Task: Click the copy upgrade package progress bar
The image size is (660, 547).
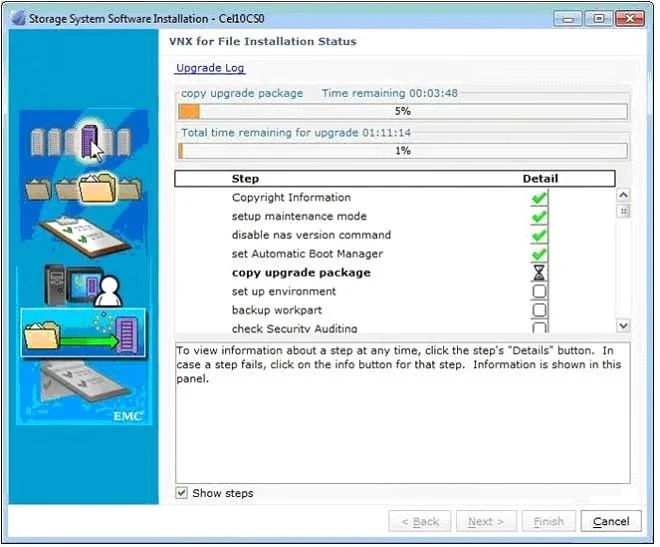Action: coord(403,112)
